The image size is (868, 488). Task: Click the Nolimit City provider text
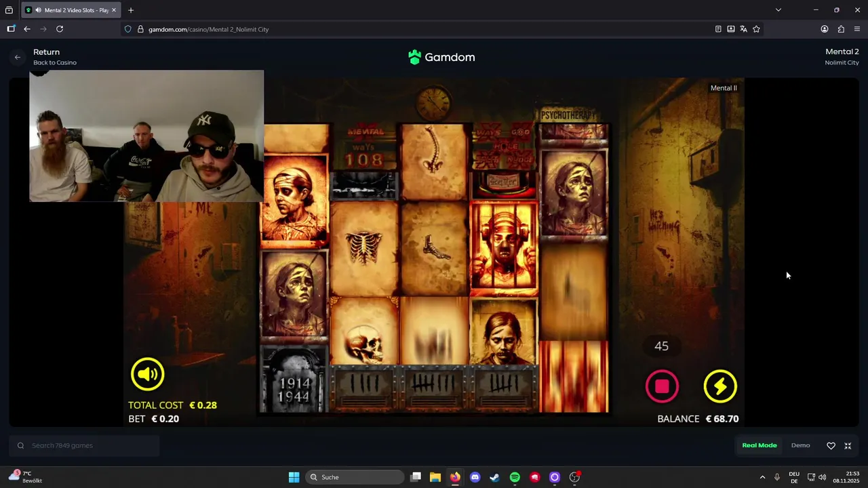point(842,62)
